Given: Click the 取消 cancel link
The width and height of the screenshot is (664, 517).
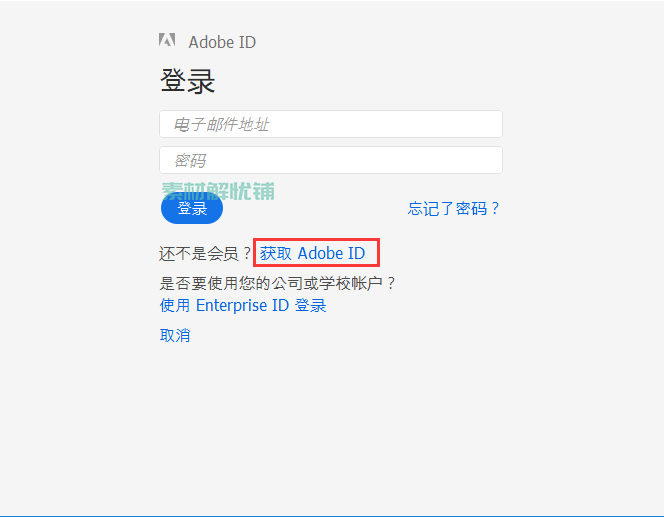Looking at the screenshot, I should pyautogui.click(x=175, y=335).
